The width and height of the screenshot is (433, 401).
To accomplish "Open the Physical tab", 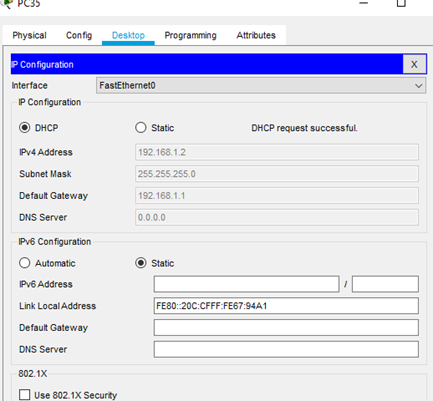I will (x=29, y=35).
